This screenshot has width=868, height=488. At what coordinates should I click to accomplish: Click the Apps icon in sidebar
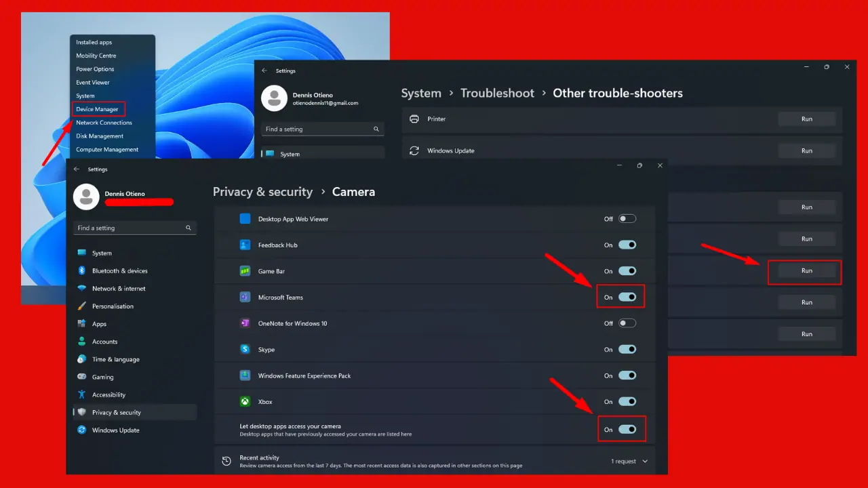pos(82,324)
